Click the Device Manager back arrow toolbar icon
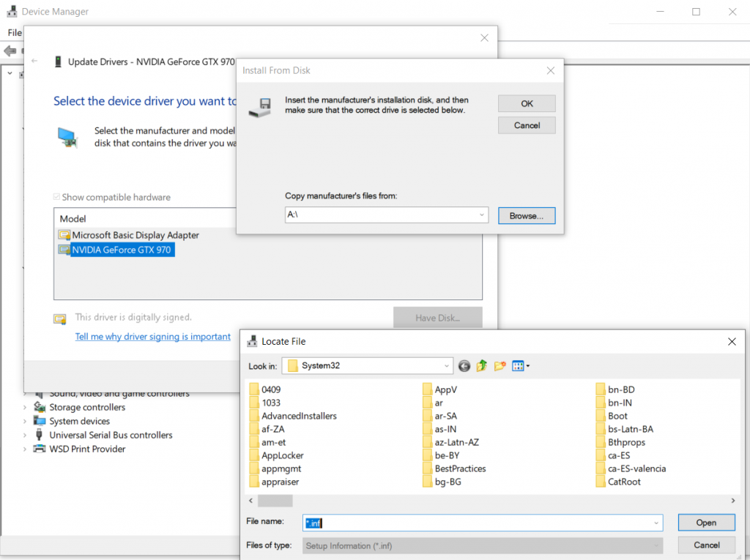The height and width of the screenshot is (560, 750). [10, 51]
